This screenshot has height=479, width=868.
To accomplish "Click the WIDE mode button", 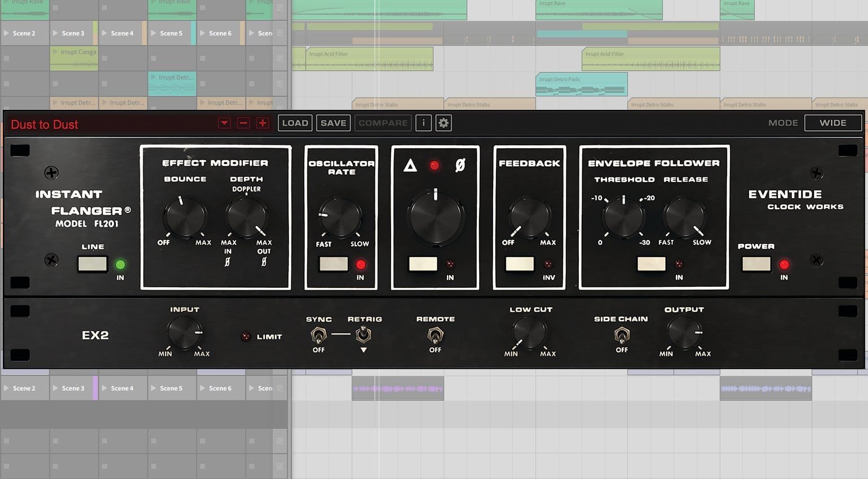I will 832,122.
